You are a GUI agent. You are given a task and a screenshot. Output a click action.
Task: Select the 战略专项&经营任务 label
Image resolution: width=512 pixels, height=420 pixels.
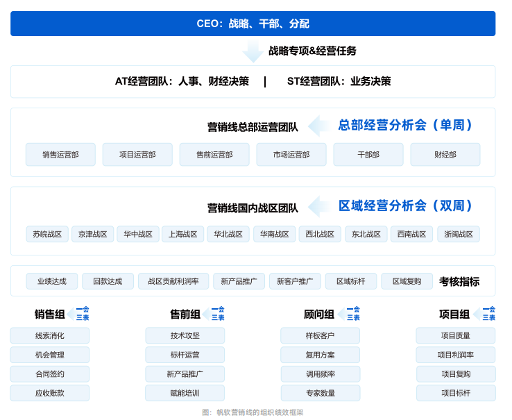pyautogui.click(x=312, y=51)
